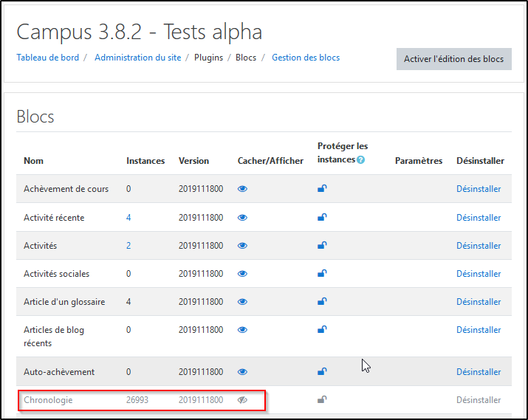Unlock icon for Achèvement de cours block
The width and height of the screenshot is (528, 420).
pyautogui.click(x=322, y=189)
